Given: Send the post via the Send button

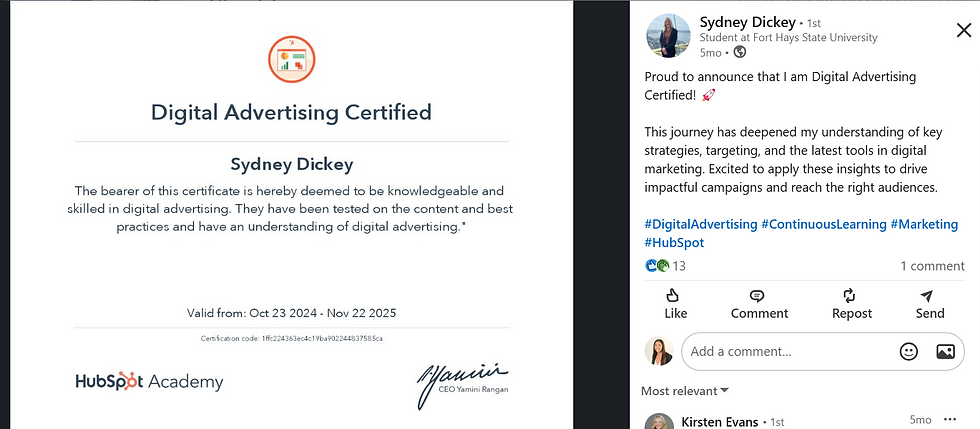Looking at the screenshot, I should coord(929,304).
